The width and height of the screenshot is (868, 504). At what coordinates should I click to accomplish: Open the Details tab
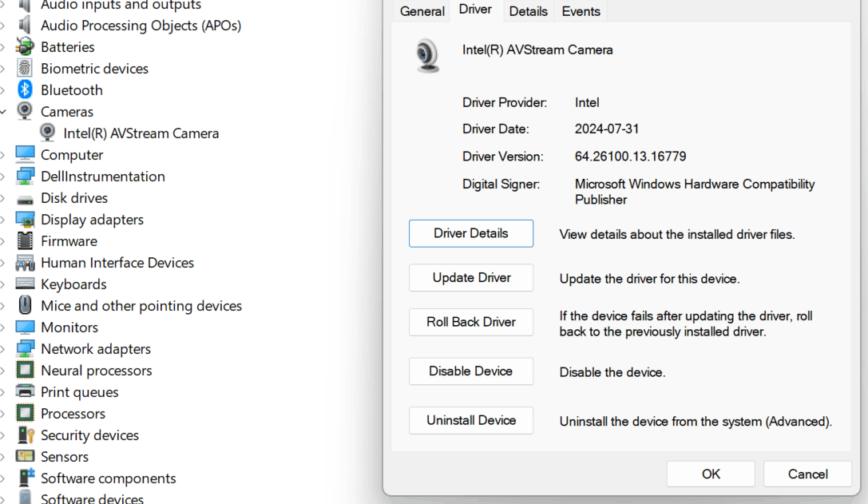click(528, 11)
